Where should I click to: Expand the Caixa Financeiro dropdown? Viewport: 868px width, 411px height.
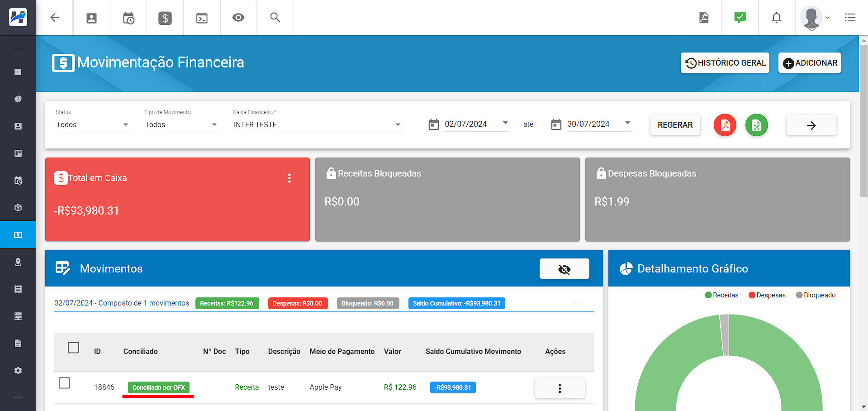click(318, 124)
